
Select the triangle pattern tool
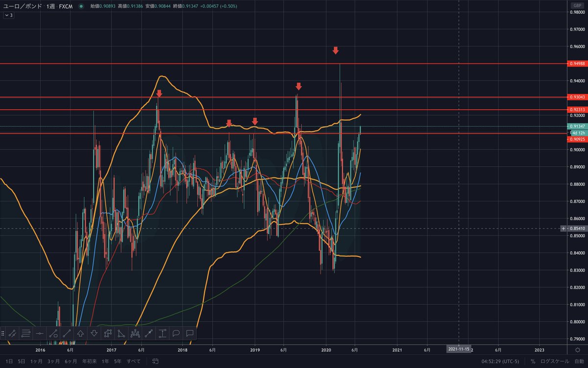point(122,334)
